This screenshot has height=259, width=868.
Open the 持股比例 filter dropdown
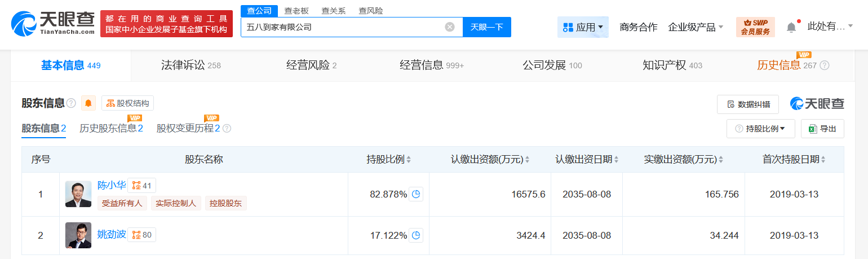point(761,129)
